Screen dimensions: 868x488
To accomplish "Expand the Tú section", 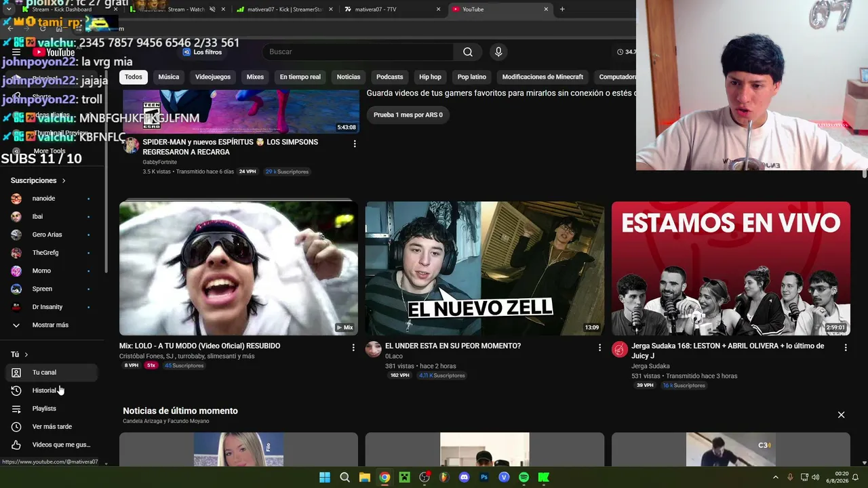I will pyautogui.click(x=20, y=354).
